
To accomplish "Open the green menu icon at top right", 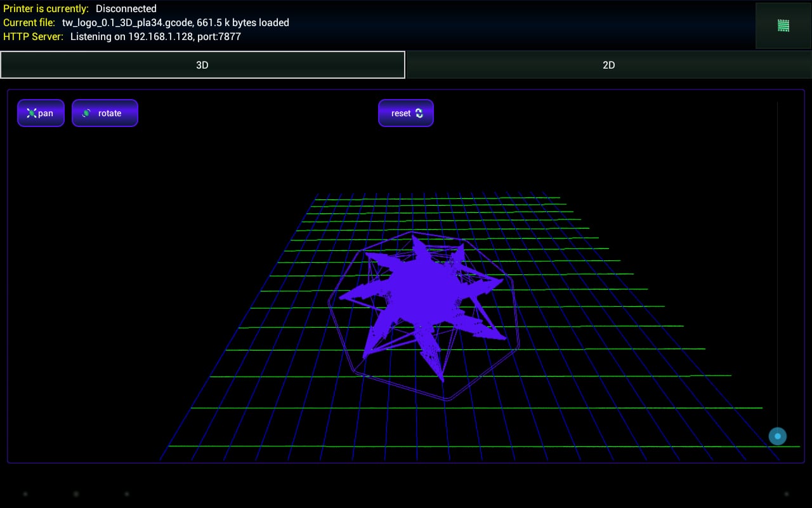I will click(x=783, y=25).
